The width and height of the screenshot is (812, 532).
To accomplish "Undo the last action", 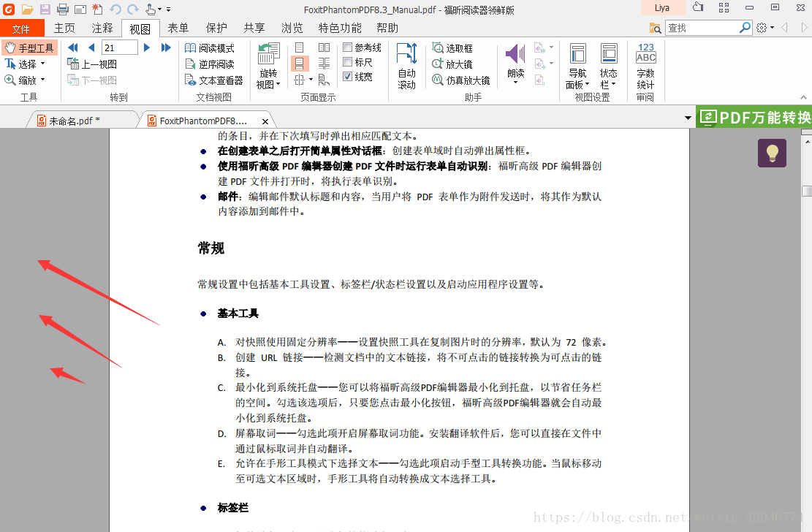I will coord(115,9).
